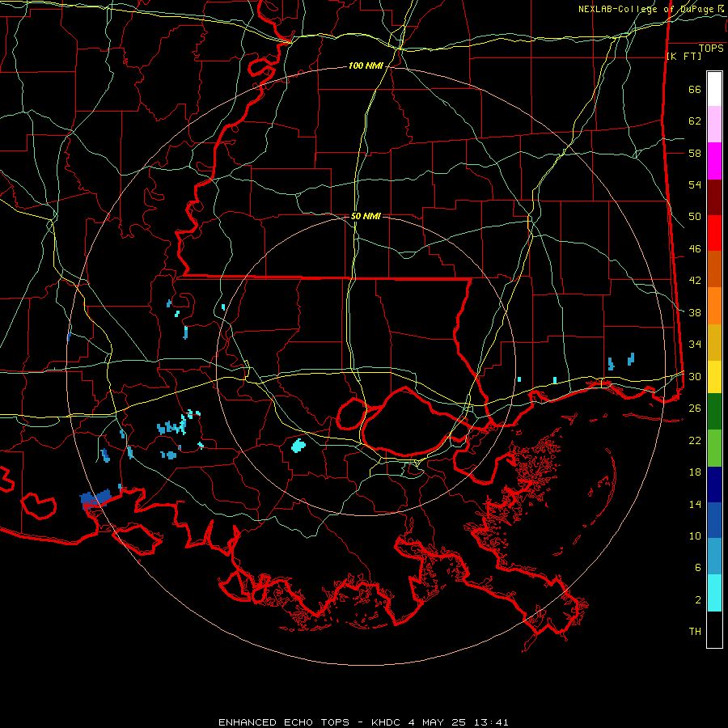
Task: Select the "NEXLAB-College of DuPage" credit text
Action: (645, 9)
